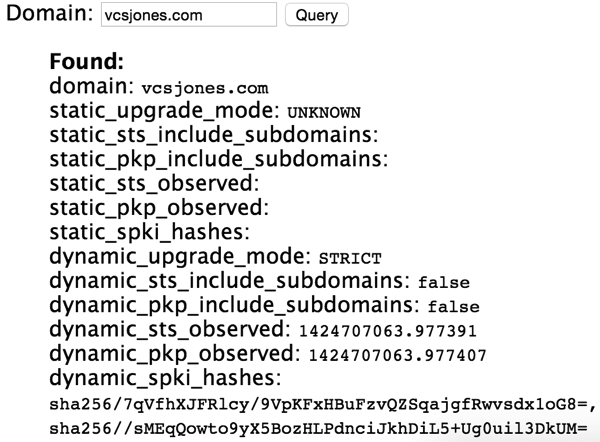Click the static_sts_observed label
The height and width of the screenshot is (442, 600).
[154, 183]
